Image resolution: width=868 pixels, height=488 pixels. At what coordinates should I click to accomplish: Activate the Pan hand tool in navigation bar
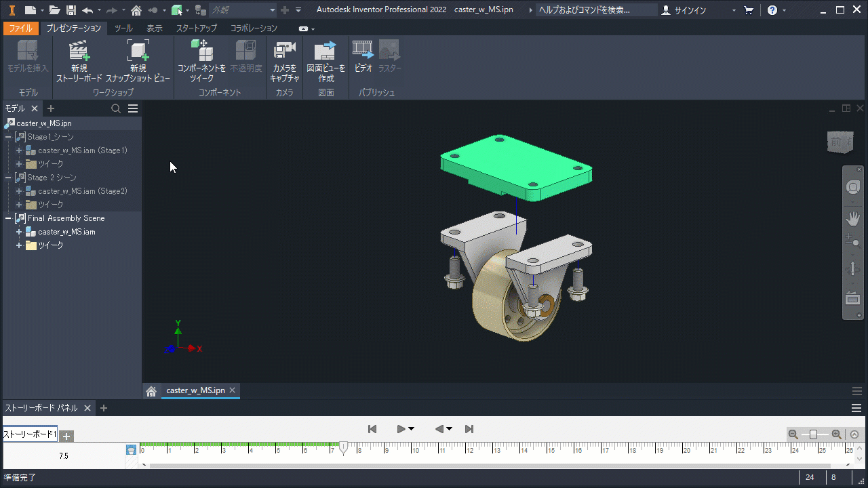[853, 218]
